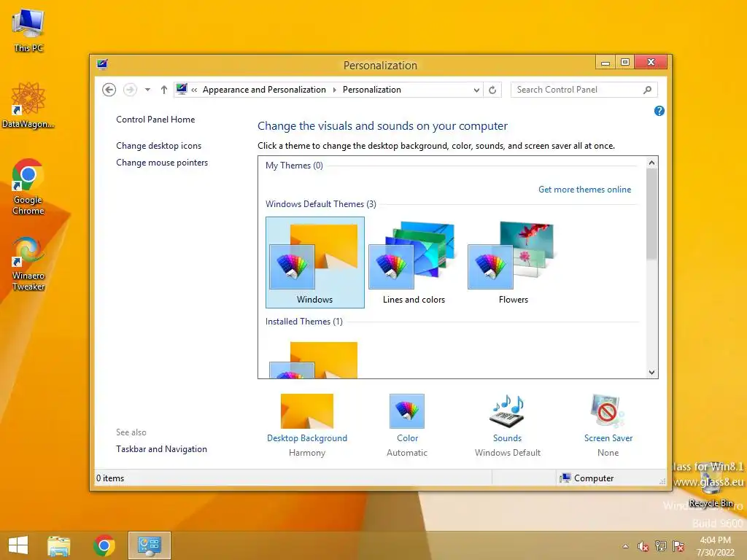Open the address bar history dropdown
The height and width of the screenshot is (560, 747).
click(476, 90)
